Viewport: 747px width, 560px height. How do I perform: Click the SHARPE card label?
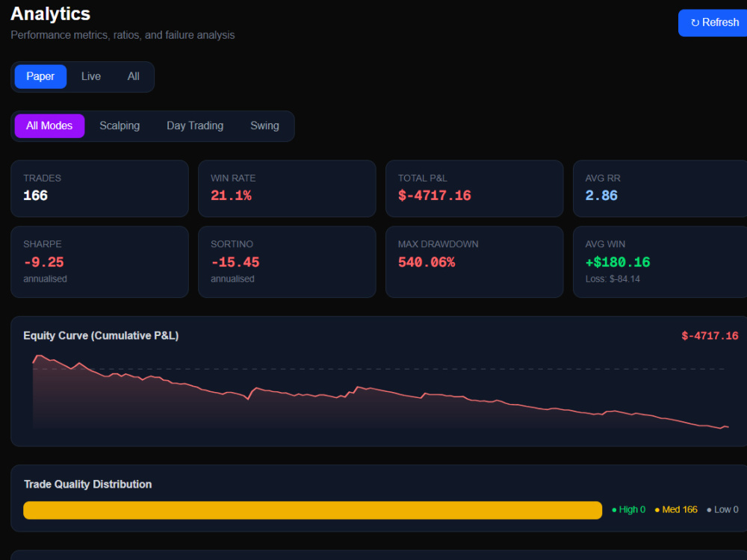[43, 244]
